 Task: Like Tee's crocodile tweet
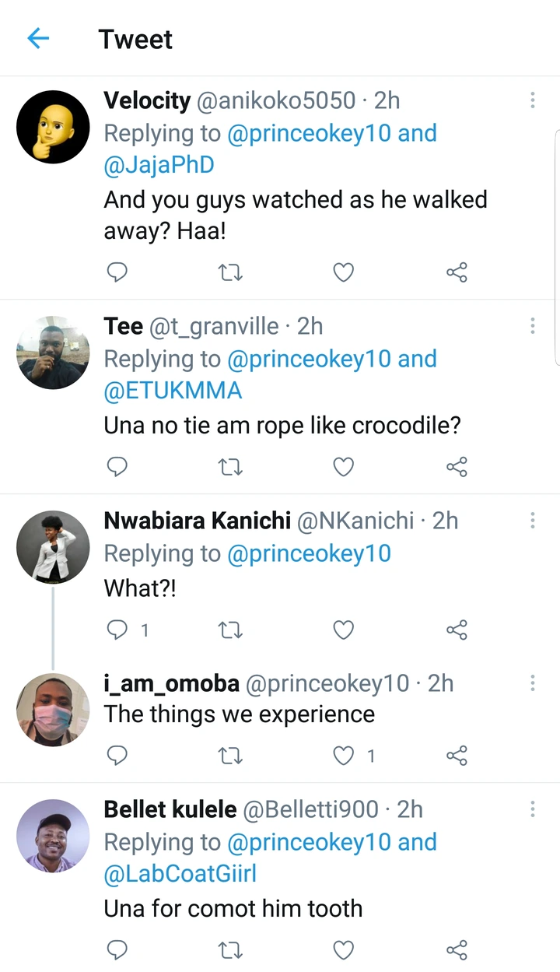pyautogui.click(x=343, y=466)
